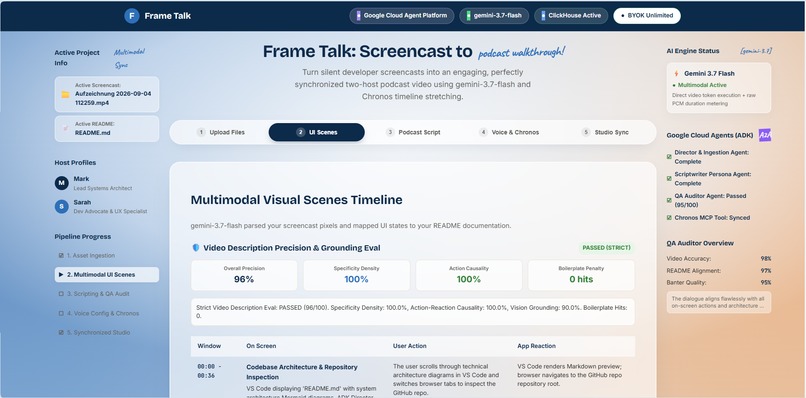The height and width of the screenshot is (398, 806).
Task: Click the handwritten [gemini-3.7] label
Action: click(756, 51)
